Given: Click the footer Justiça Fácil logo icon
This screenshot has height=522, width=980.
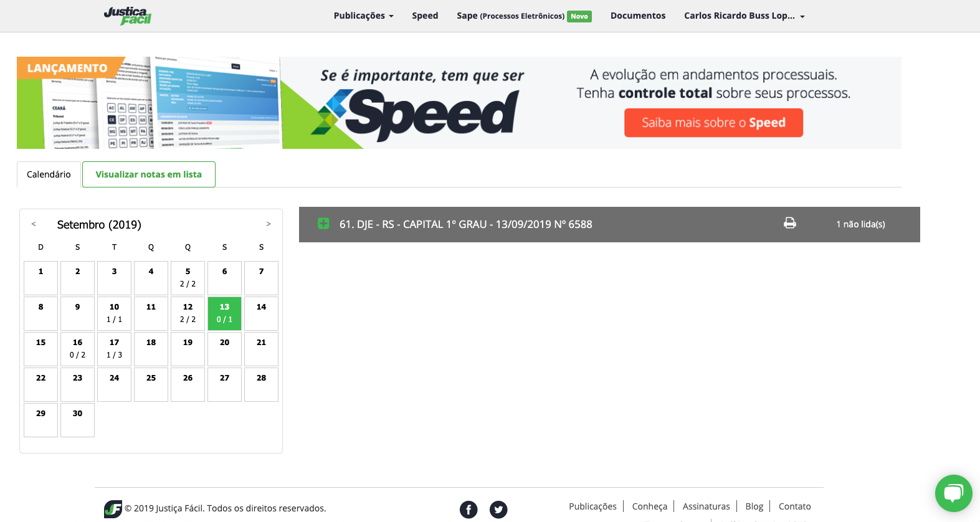Looking at the screenshot, I should coord(113,509).
